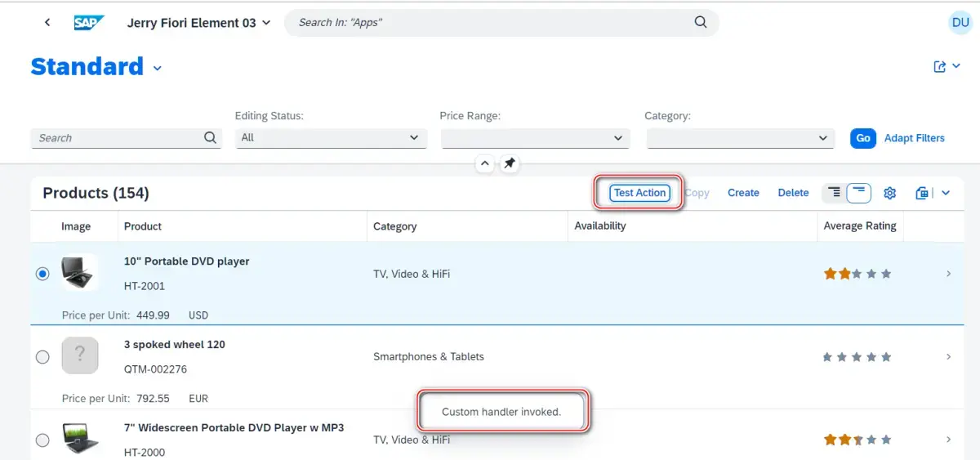The image size is (980, 460).
Task: Click the EUR currency label
Action: click(198, 399)
